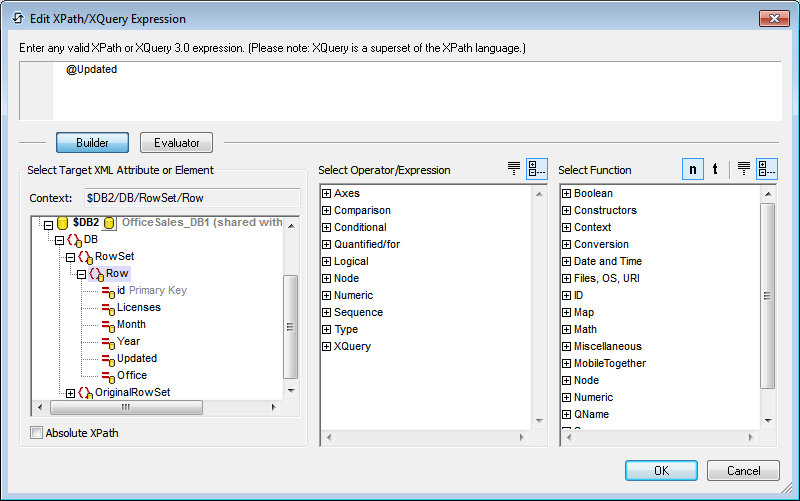This screenshot has width=800, height=501.
Task: Click the function panel tree-view icon
Action: click(x=766, y=169)
